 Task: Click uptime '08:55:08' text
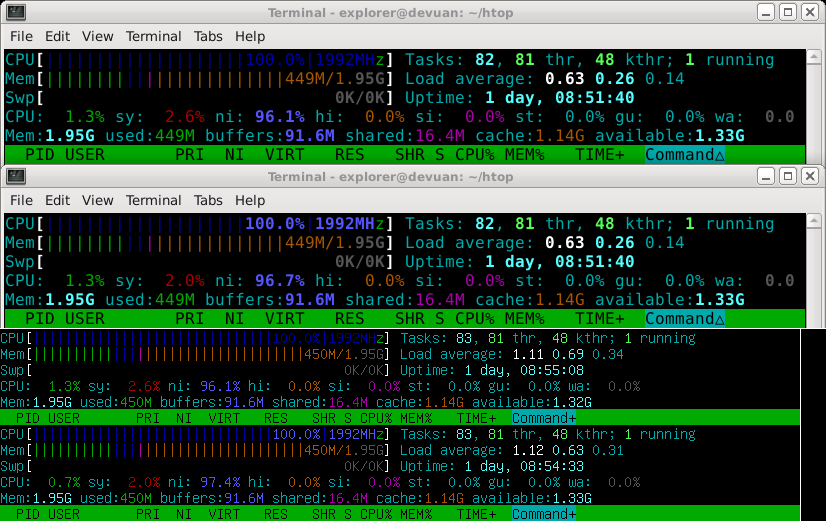coord(552,370)
